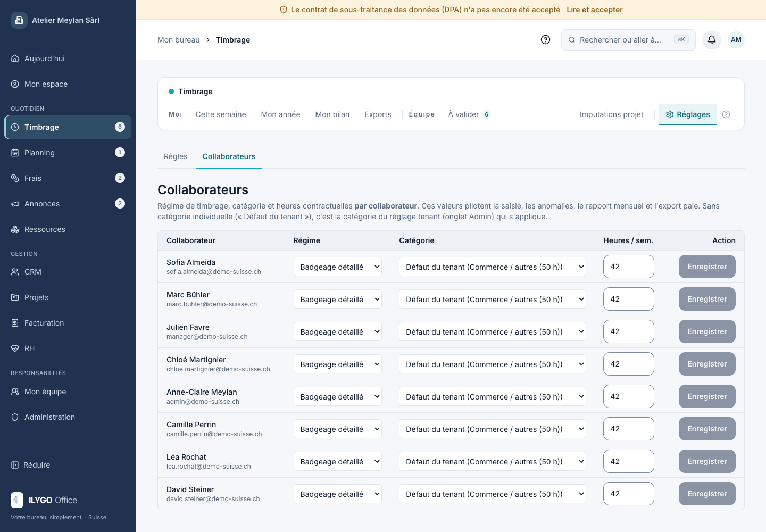The width and height of the screenshot is (766, 532).
Task: Open Régime dropdown for Léa Rochat
Action: pos(338,461)
